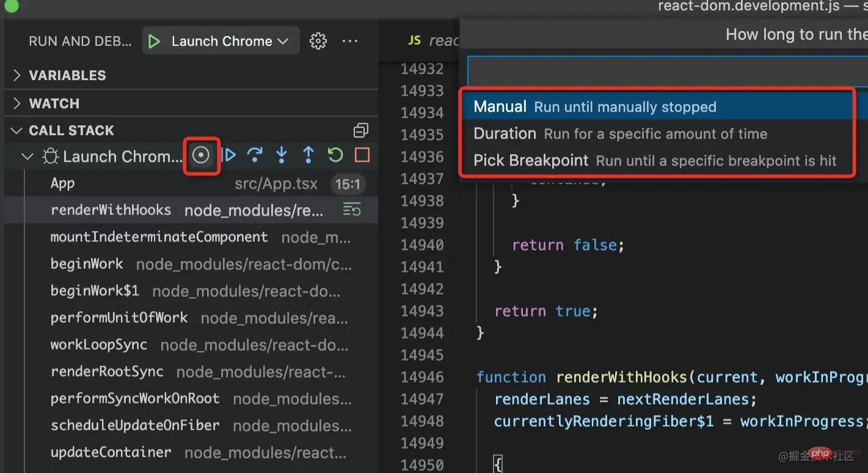Image resolution: width=868 pixels, height=473 pixels.
Task: Restart the debug session
Action: [x=335, y=156]
